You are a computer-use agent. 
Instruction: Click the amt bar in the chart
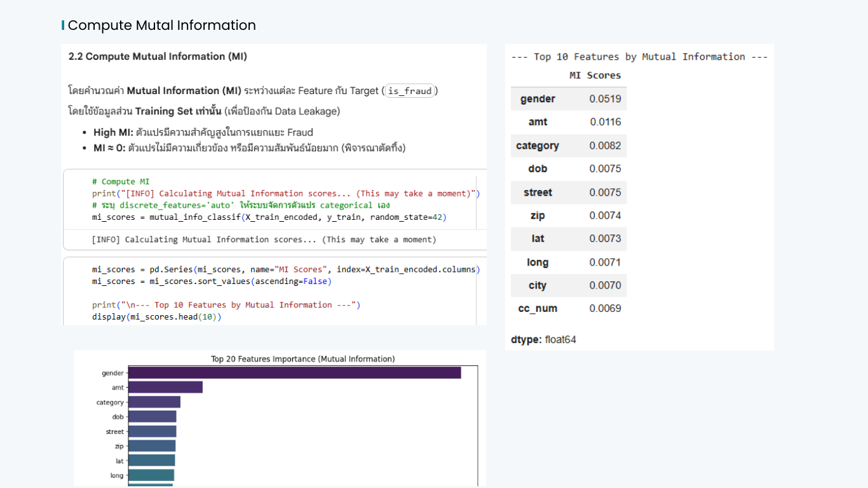165,387
